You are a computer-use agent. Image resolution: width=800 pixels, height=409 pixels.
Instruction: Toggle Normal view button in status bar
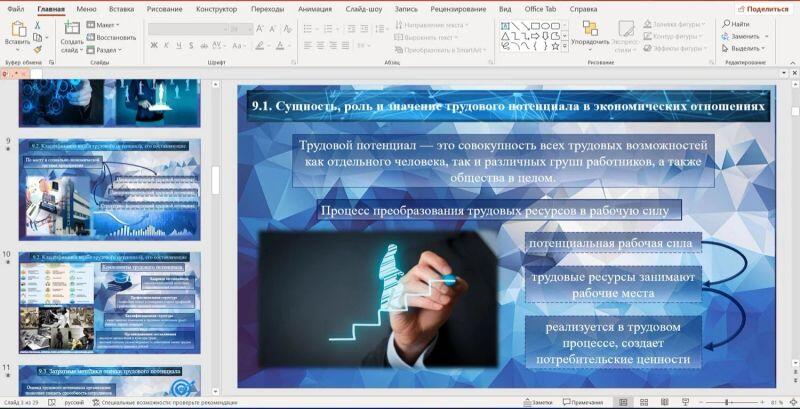tap(623, 402)
